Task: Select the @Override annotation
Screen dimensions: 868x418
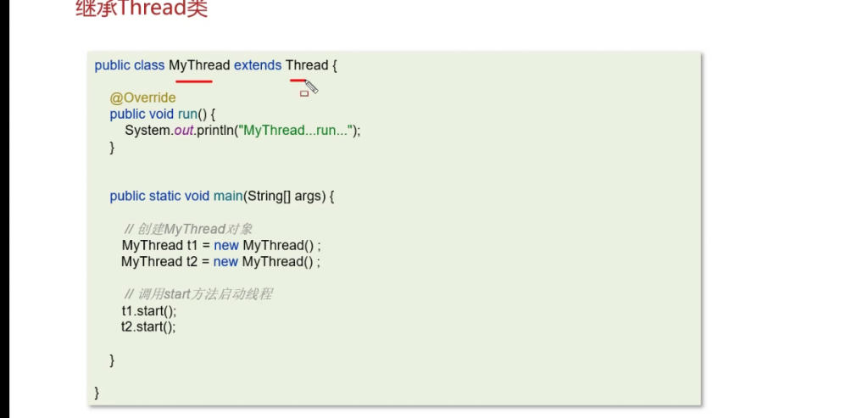Action: 142,98
